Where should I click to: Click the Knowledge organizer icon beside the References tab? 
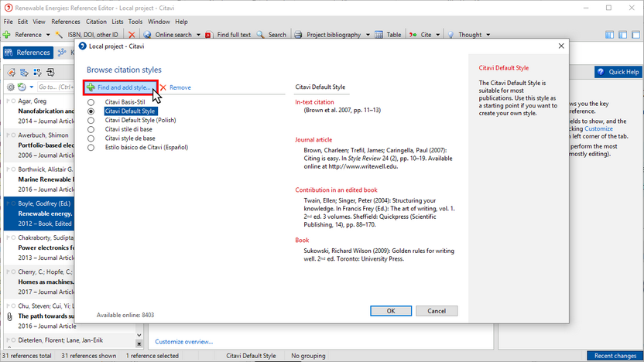pos(62,52)
